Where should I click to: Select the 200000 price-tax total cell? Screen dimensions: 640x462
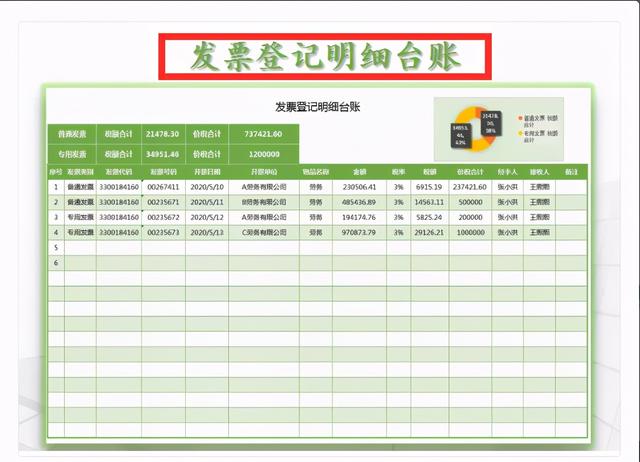pos(470,218)
